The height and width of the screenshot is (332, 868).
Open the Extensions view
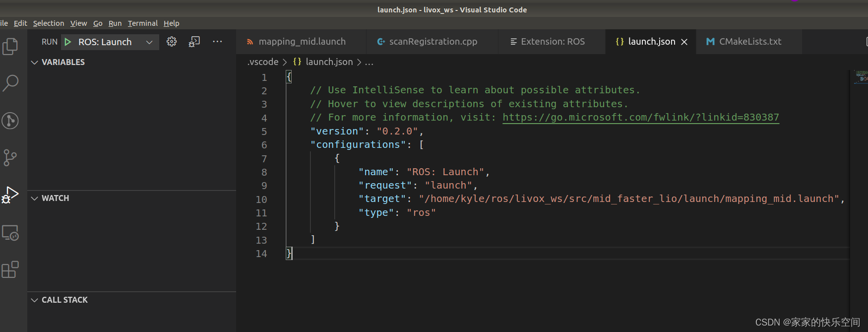point(10,269)
